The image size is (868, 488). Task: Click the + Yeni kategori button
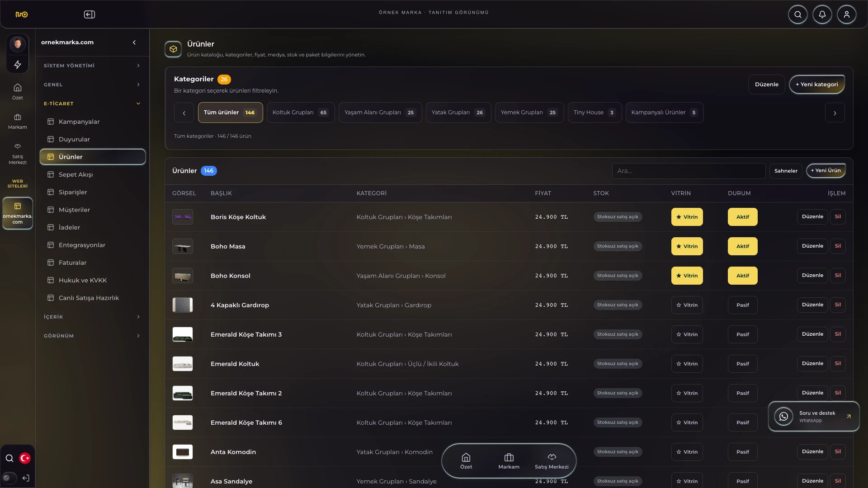(816, 84)
